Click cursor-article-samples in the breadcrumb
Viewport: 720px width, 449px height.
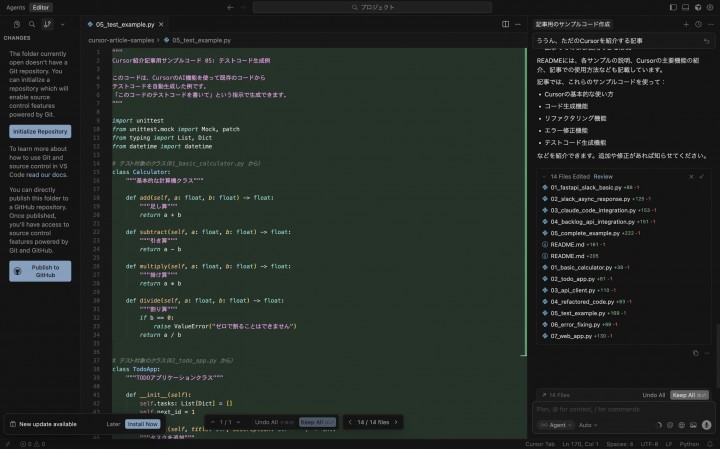[121, 41]
